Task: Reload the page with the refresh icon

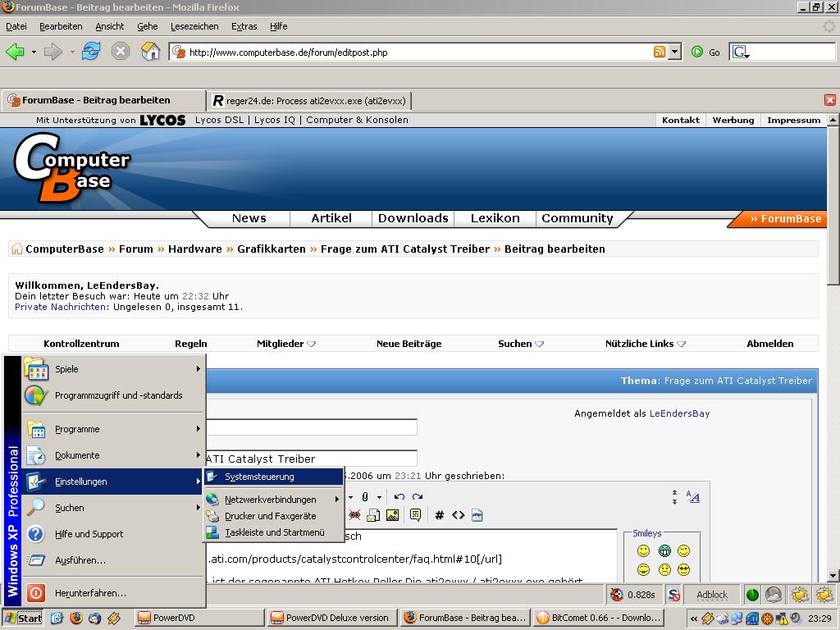Action: tap(91, 52)
